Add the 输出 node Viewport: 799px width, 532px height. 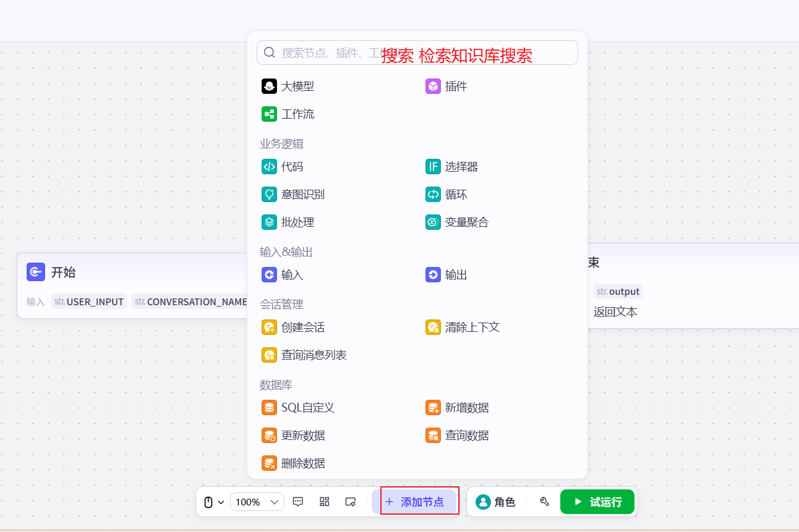pos(446,275)
